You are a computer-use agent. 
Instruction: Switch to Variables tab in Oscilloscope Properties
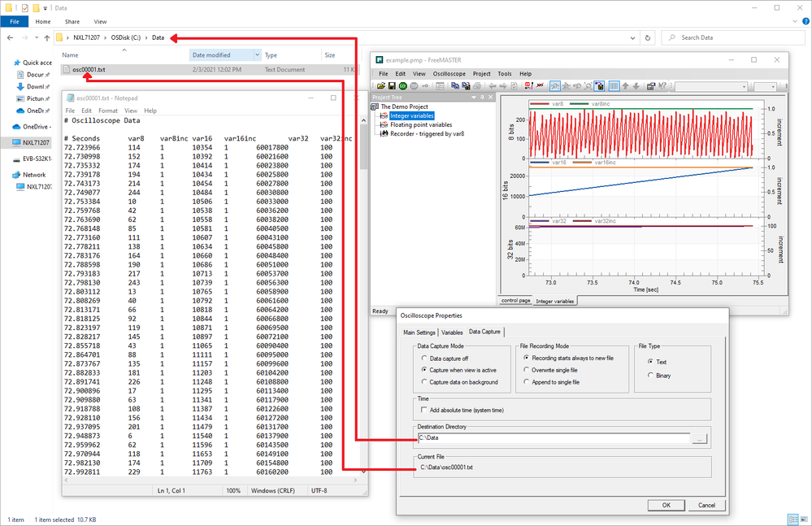(x=452, y=333)
